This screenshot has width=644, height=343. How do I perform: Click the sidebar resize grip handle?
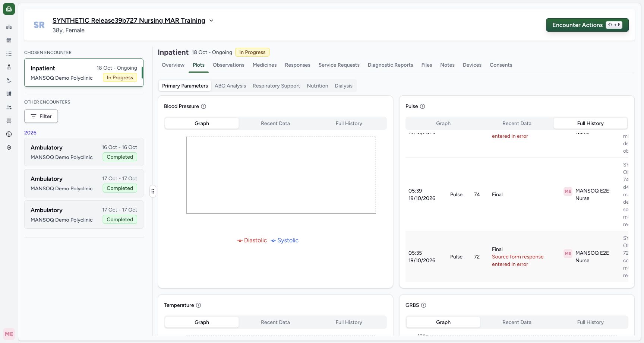point(153,191)
